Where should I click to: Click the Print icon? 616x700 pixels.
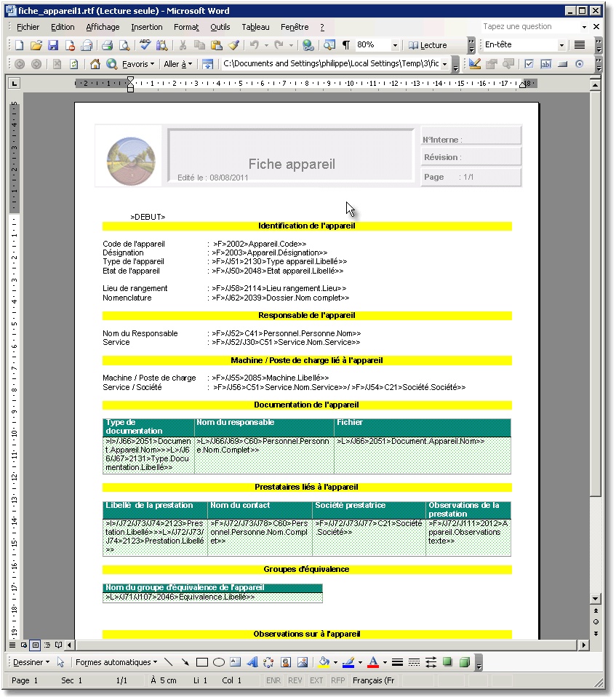(107, 45)
